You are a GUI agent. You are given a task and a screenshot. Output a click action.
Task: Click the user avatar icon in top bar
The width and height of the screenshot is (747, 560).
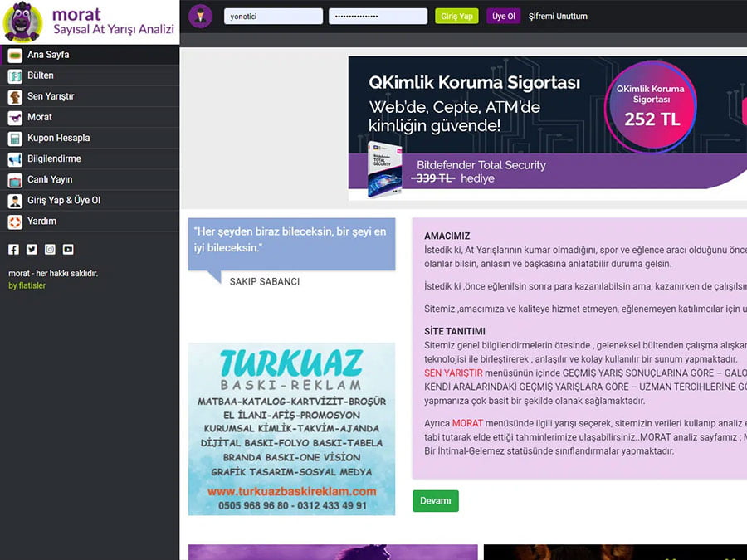point(200,17)
